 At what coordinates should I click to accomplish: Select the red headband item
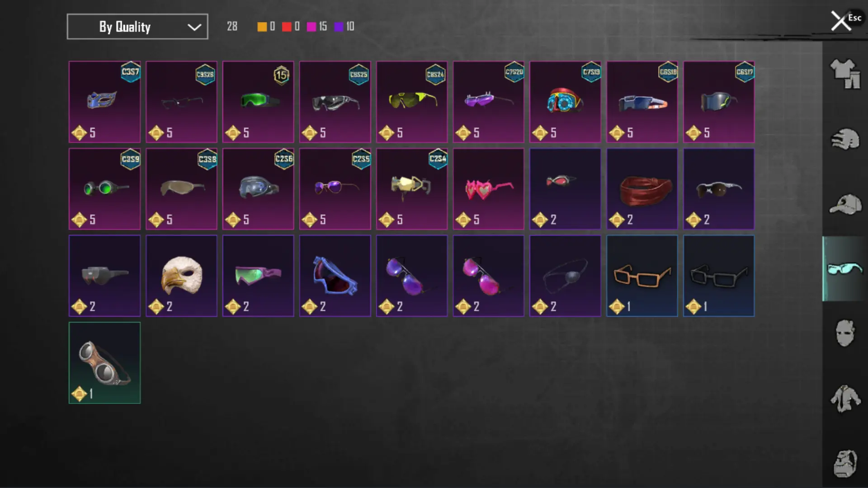(x=642, y=189)
